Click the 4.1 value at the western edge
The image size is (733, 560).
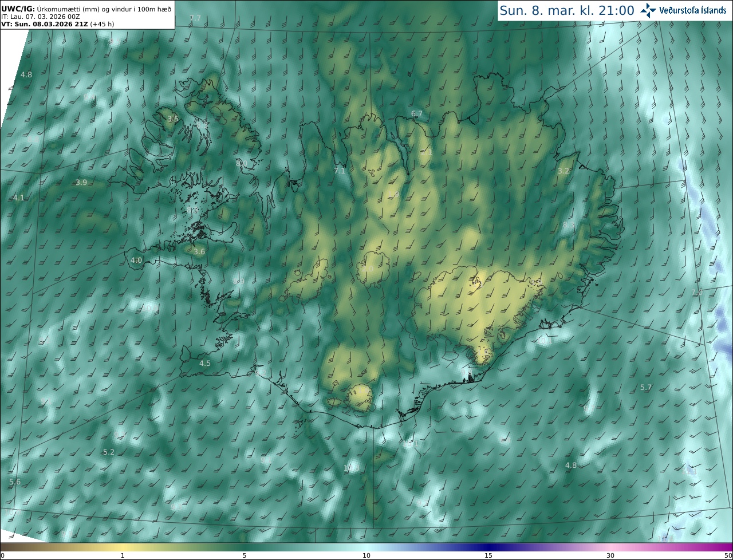pos(19,198)
